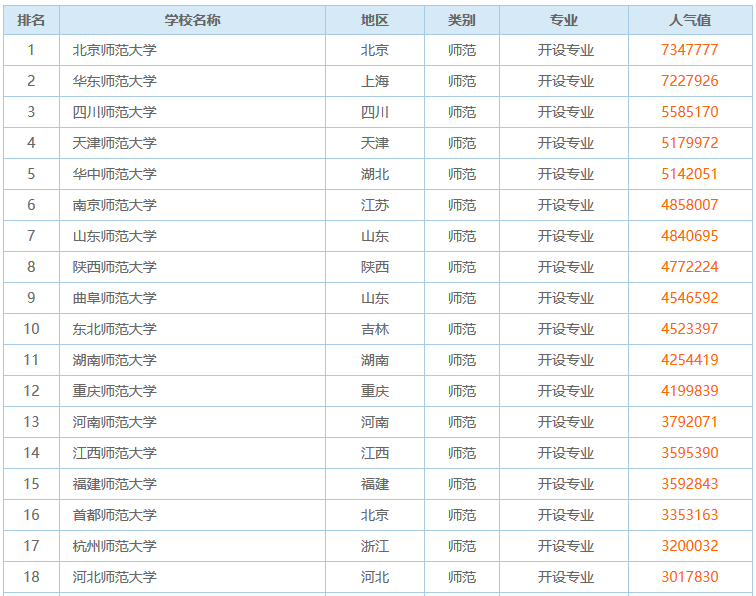Select rank number 8
The height and width of the screenshot is (596, 756).
[x=31, y=267]
